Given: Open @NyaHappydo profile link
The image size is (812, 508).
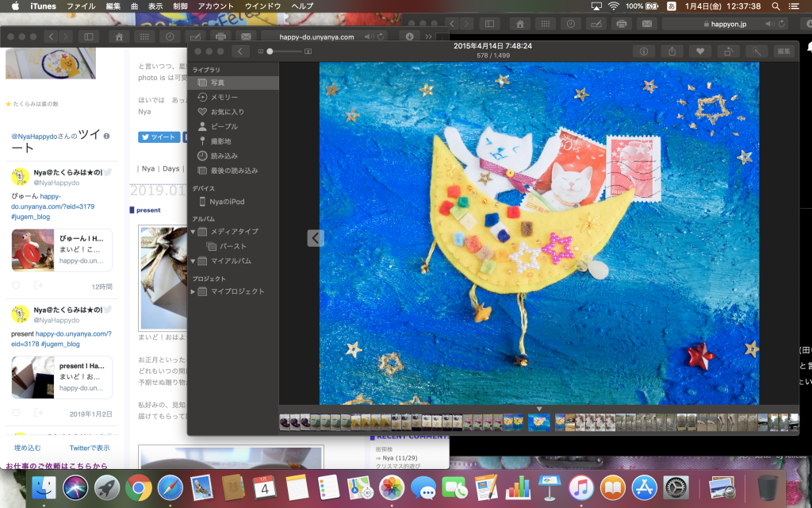Looking at the screenshot, I should (34, 137).
